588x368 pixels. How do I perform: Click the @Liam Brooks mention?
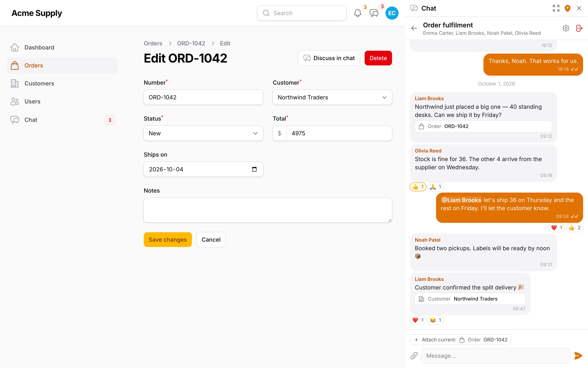(461, 200)
